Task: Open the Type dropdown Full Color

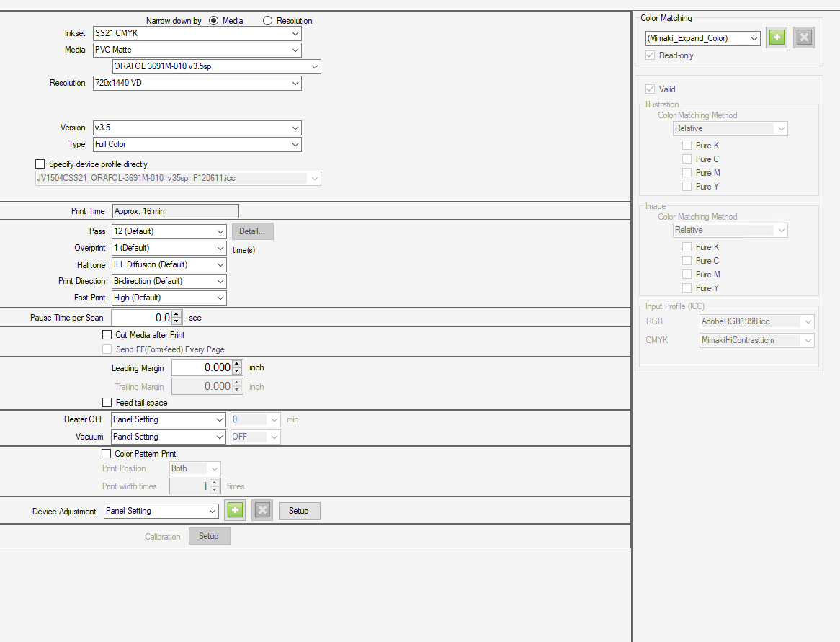Action: point(197,144)
